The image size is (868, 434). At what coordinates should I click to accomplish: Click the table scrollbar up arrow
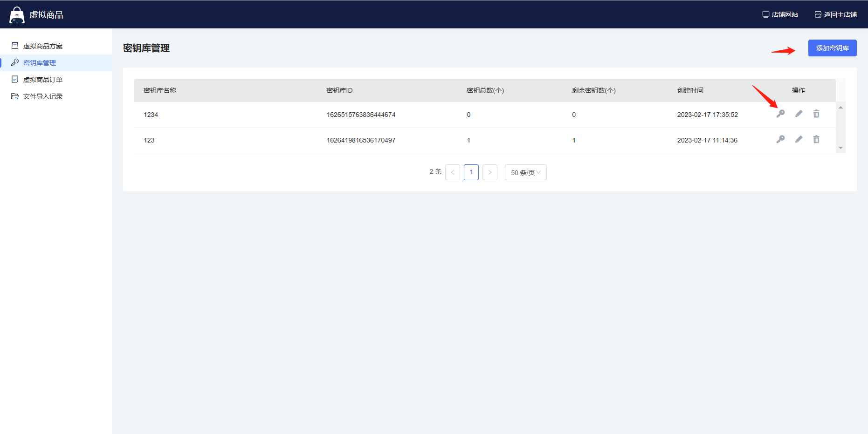[x=840, y=108]
